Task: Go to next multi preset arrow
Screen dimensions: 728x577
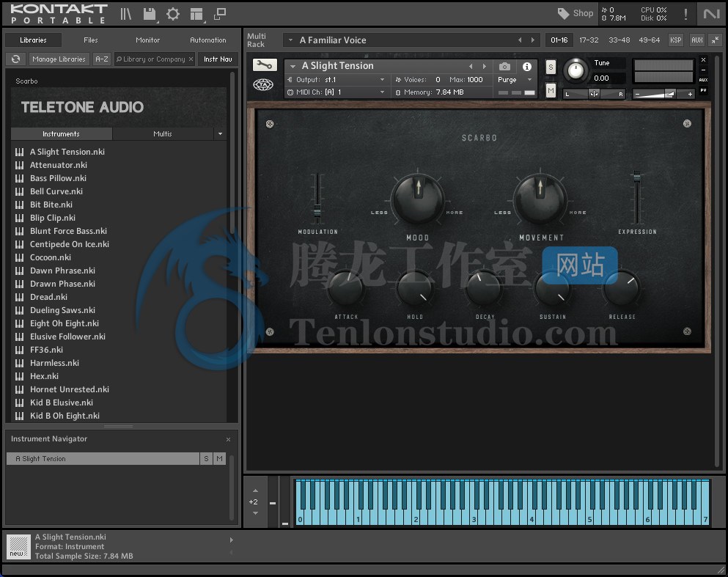Action: click(532, 40)
